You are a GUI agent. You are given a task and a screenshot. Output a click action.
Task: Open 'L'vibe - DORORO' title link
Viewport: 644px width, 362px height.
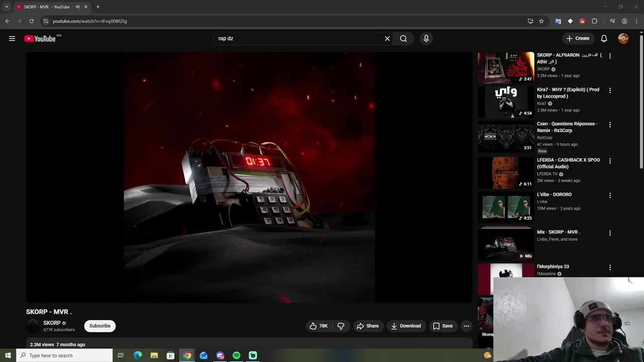point(554,195)
